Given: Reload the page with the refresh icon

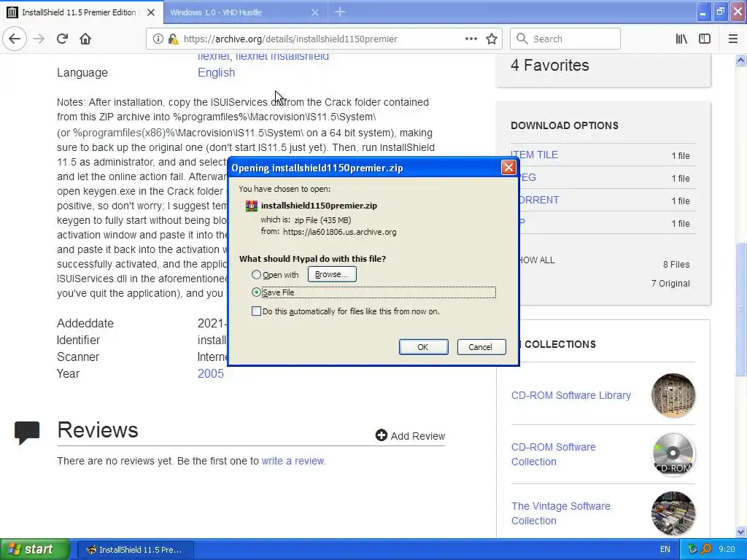Looking at the screenshot, I should pyautogui.click(x=62, y=39).
